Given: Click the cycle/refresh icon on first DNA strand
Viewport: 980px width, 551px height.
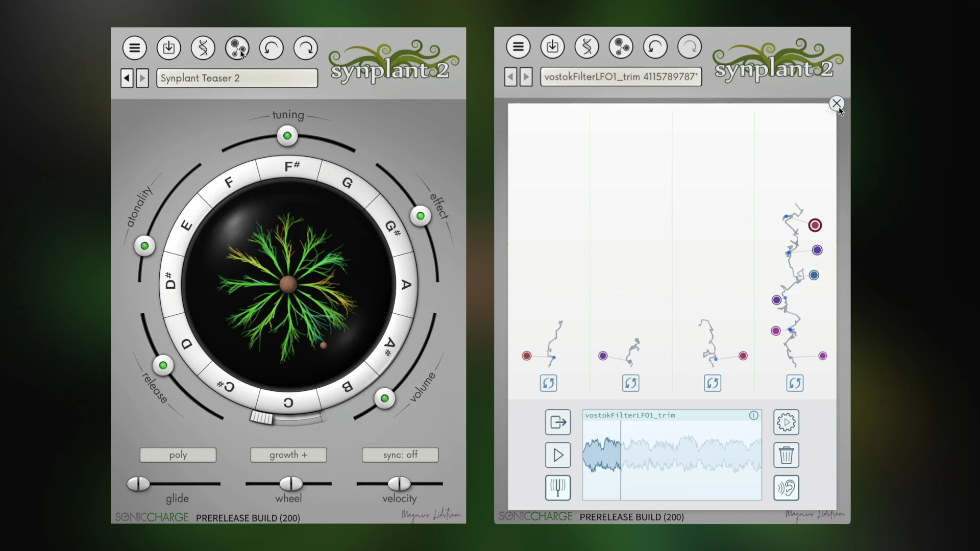Looking at the screenshot, I should pyautogui.click(x=549, y=384).
